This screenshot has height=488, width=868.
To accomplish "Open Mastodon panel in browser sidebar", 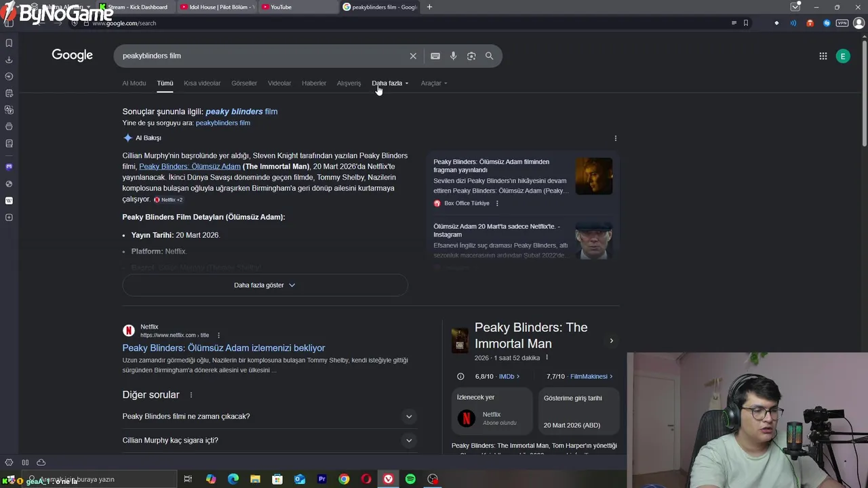I will pos(9,167).
